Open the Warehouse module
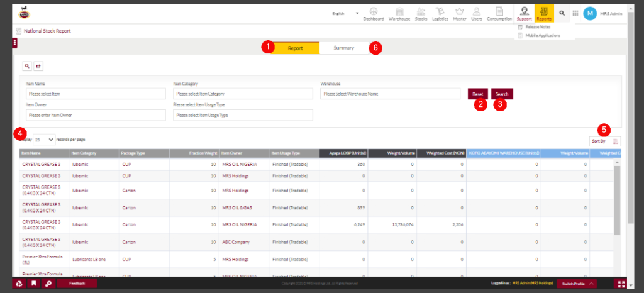This screenshot has width=644, height=293. (399, 14)
